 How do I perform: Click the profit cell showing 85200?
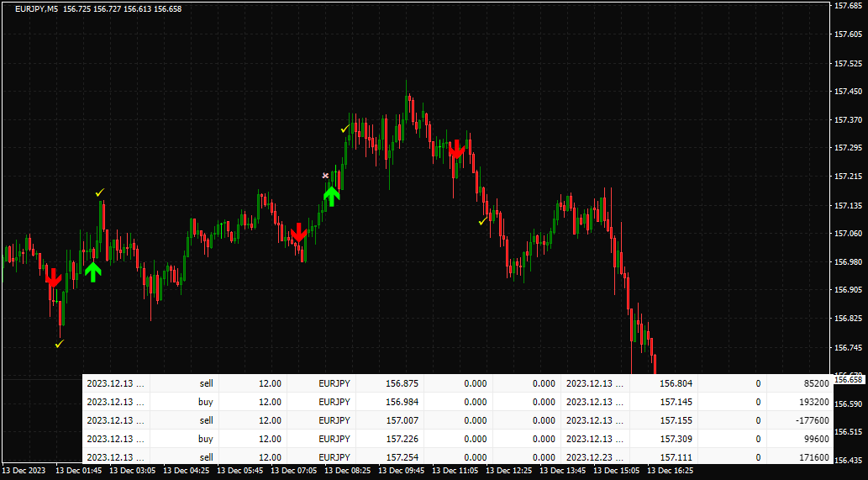pos(801,383)
